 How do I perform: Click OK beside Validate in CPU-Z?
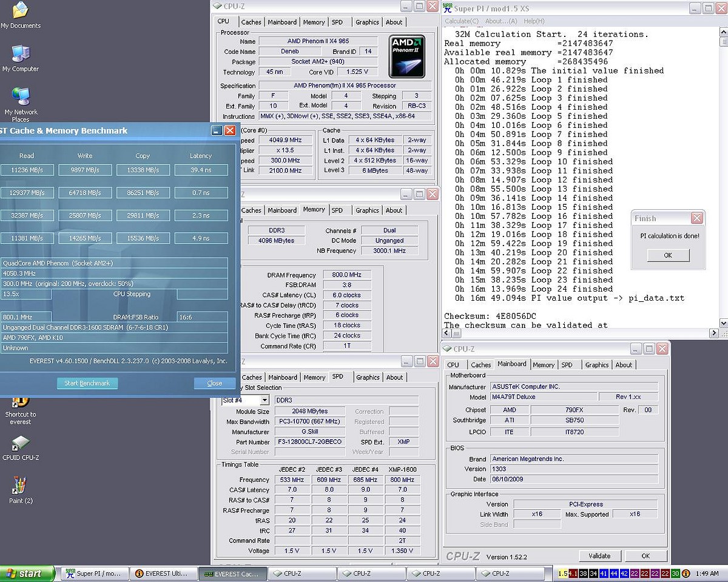tap(645, 556)
